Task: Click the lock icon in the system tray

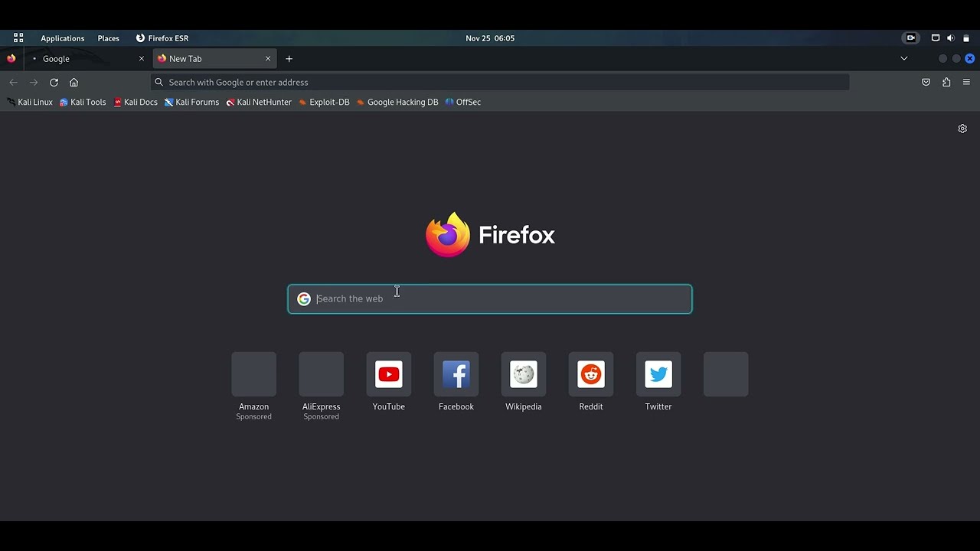Action: [966, 38]
